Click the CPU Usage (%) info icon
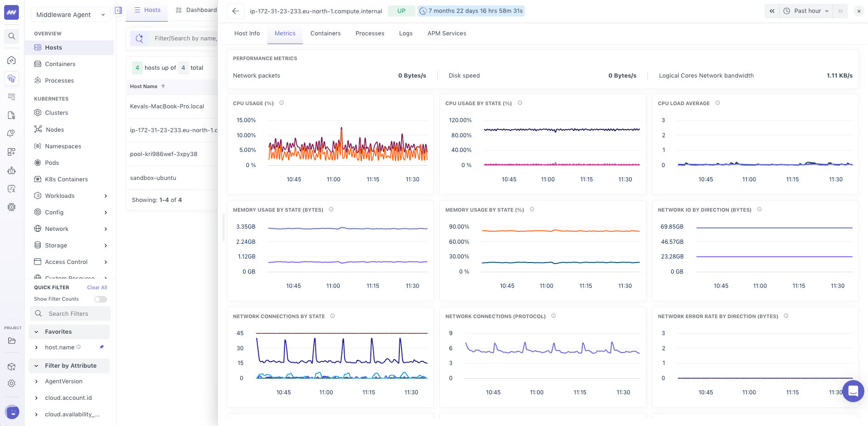The height and width of the screenshot is (426, 868). 282,103
